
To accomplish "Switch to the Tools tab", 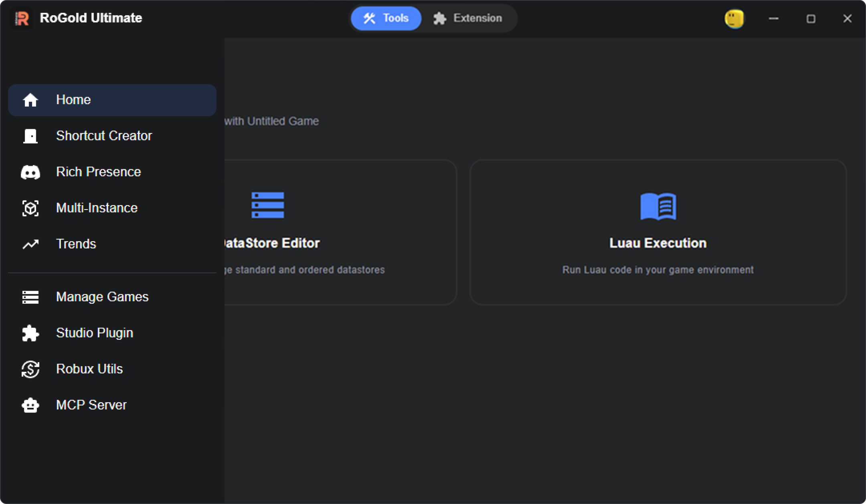I will 386,18.
